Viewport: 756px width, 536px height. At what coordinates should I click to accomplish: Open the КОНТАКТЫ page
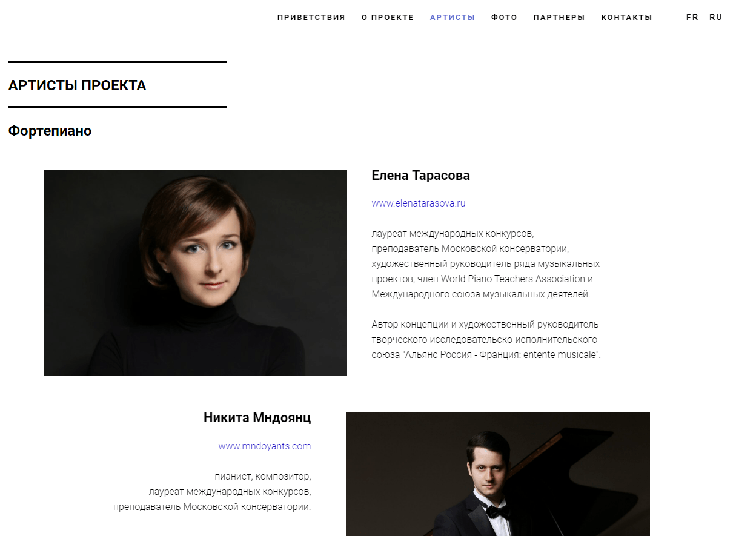626,18
